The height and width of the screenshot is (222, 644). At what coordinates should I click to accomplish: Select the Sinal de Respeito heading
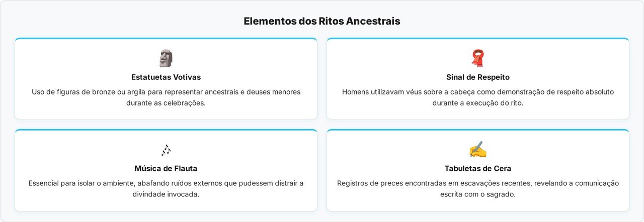tap(477, 77)
